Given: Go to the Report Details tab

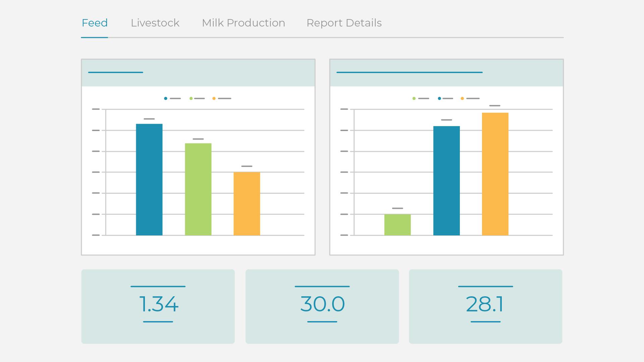Looking at the screenshot, I should pos(344,23).
